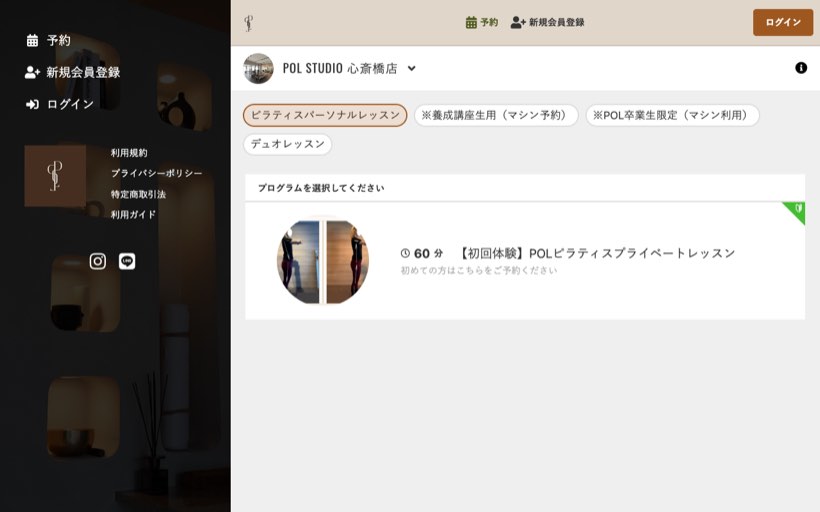The image size is (820, 512).
Task: Select ピラティスパーソナルレッスン category tab
Action: click(325, 115)
